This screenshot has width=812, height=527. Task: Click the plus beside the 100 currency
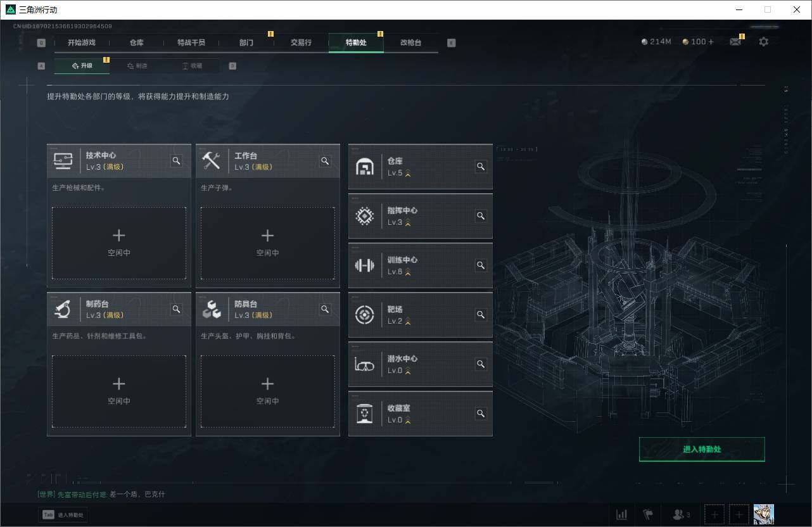point(711,42)
